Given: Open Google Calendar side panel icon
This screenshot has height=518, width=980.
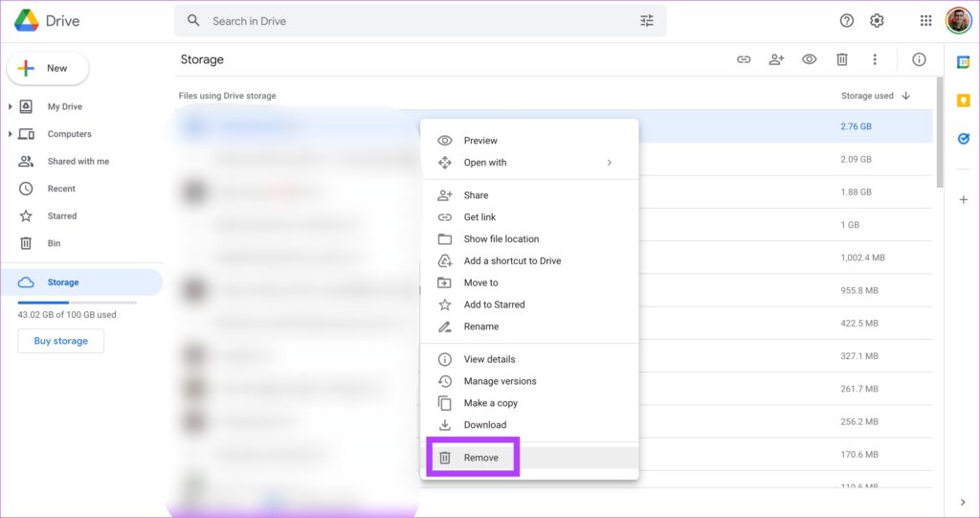Looking at the screenshot, I should point(963,62).
